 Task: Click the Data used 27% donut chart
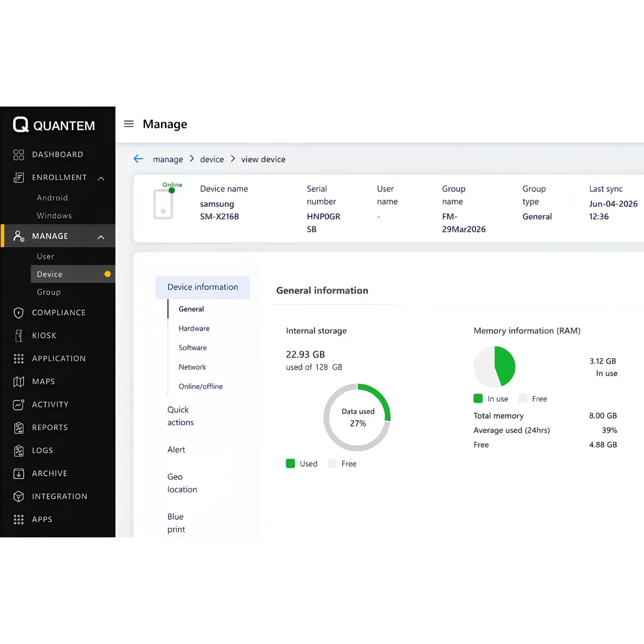357,417
